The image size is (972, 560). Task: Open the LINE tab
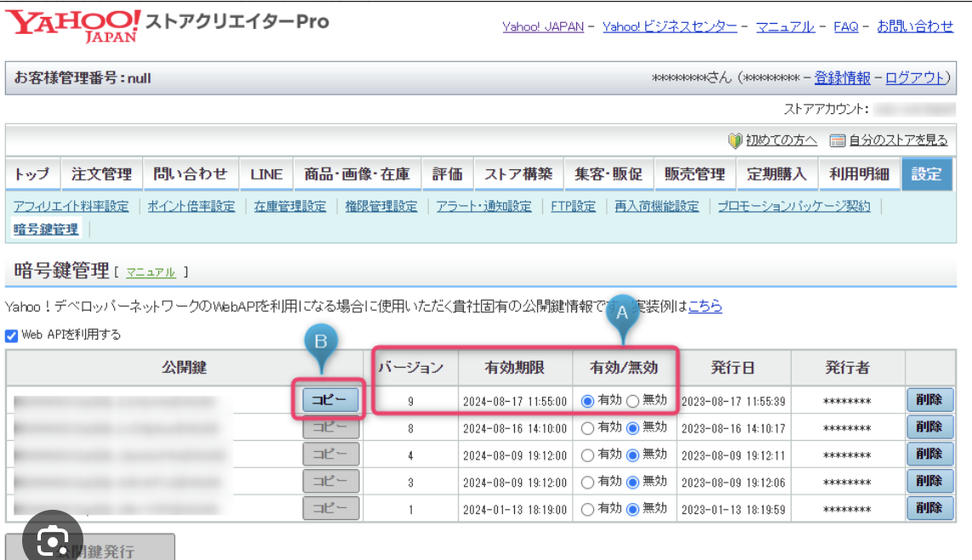click(266, 174)
